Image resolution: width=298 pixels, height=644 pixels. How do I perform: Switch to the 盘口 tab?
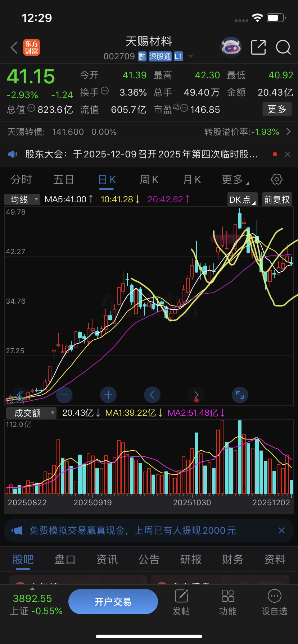[65, 560]
